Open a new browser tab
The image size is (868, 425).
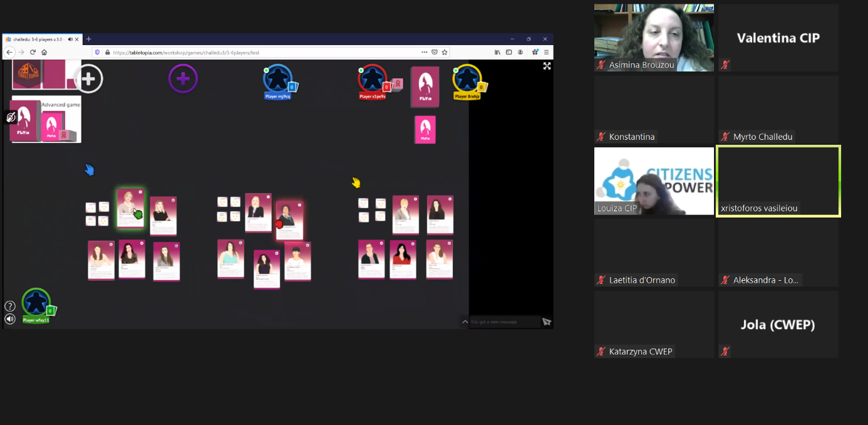pyautogui.click(x=89, y=39)
